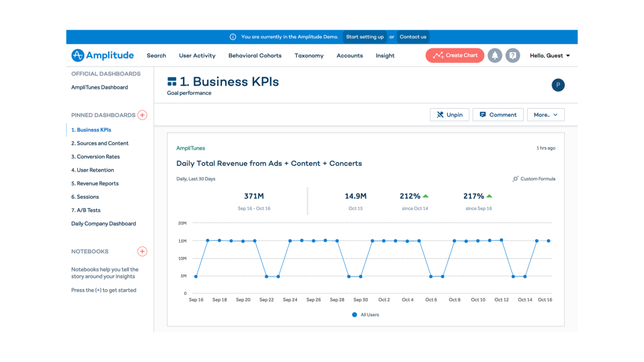Click the help question mark icon
644x362 pixels.
click(x=513, y=55)
